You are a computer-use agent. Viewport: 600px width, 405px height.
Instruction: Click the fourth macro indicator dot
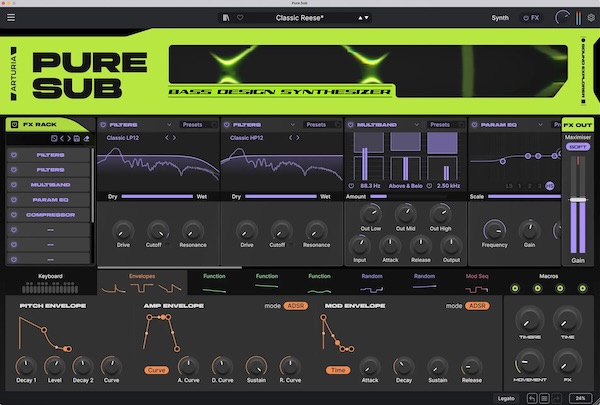(x=582, y=288)
